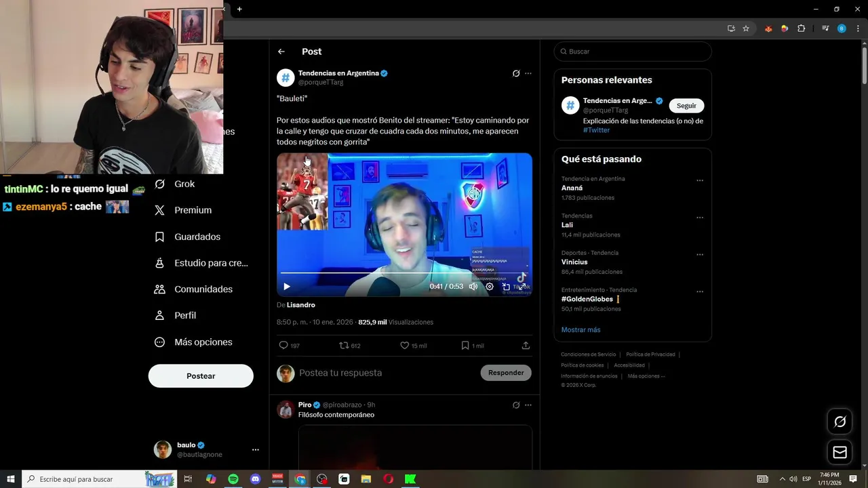
Task: Click the taskbar search box
Action: (100, 479)
